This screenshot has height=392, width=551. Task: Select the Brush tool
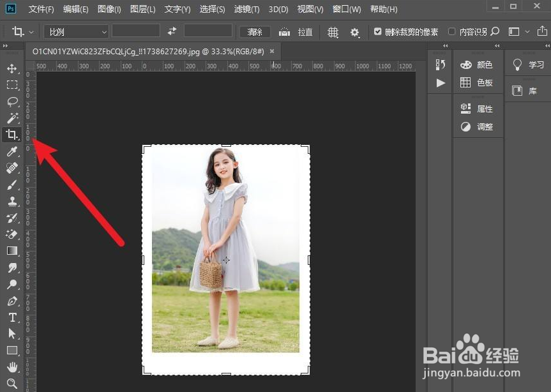point(12,185)
